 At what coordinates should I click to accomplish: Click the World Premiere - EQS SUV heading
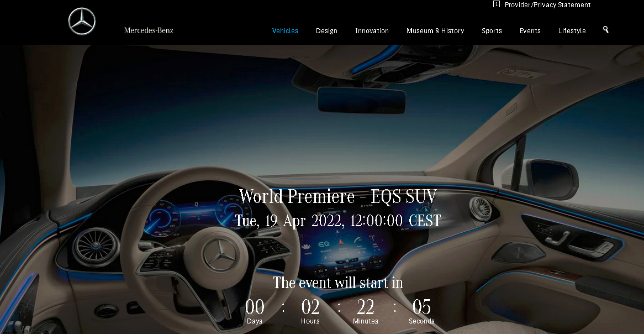[x=337, y=196]
